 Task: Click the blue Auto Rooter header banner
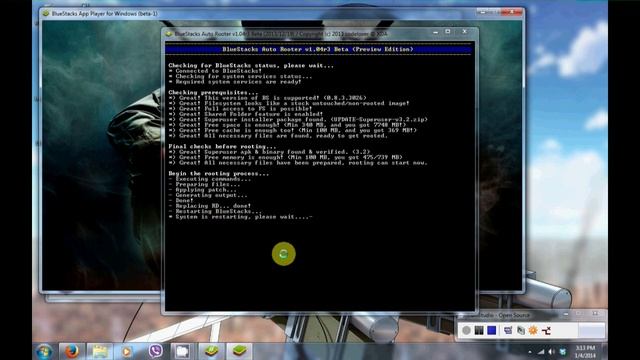pos(318,49)
